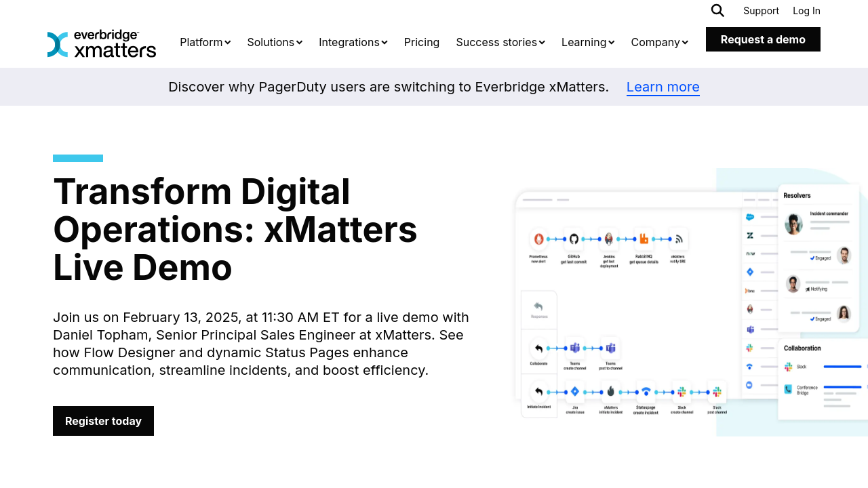Click the Prometheus new alert icon
The height and width of the screenshot is (488, 868).
[x=539, y=239]
